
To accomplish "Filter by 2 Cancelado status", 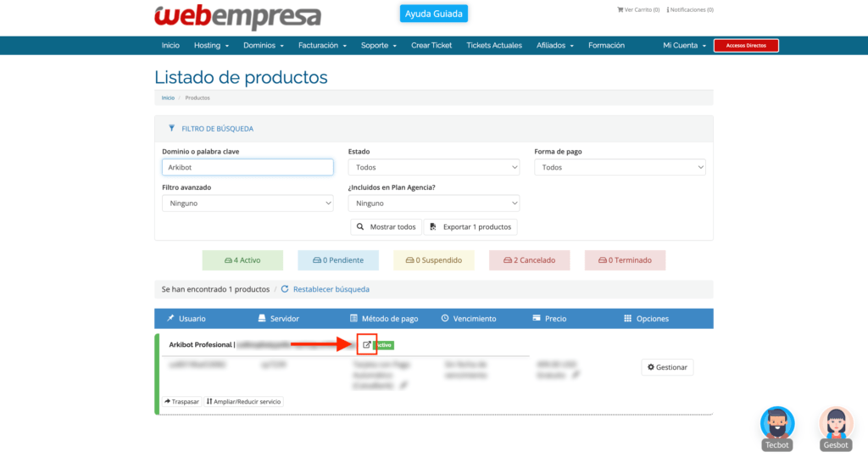I will pyautogui.click(x=529, y=260).
